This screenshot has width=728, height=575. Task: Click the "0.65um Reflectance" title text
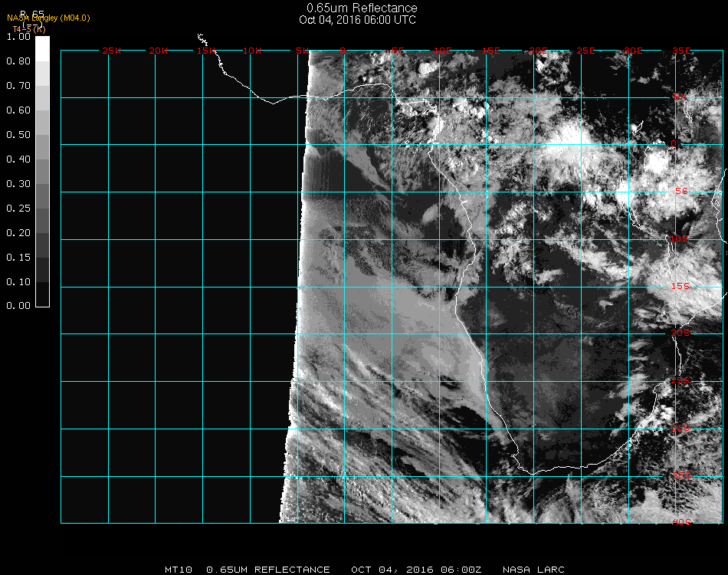coord(362,8)
